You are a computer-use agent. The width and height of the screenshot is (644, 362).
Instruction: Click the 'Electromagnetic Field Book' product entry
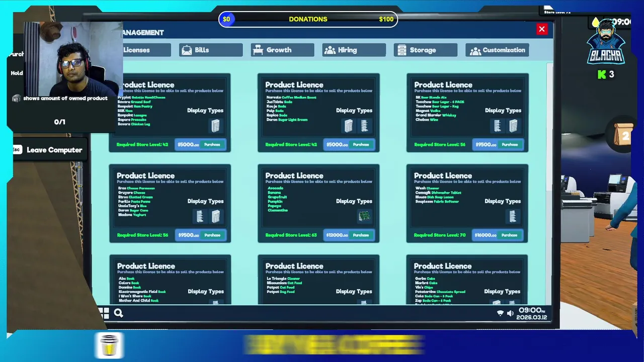coord(142,292)
